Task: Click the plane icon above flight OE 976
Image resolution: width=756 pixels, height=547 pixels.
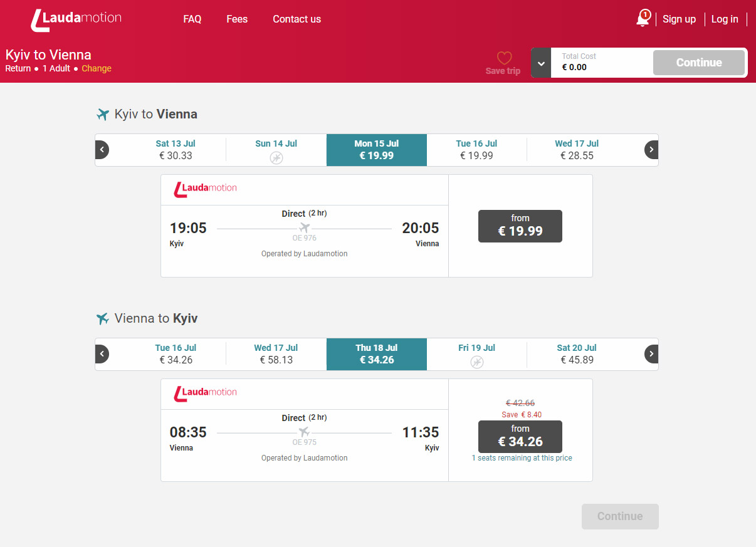Action: tap(305, 227)
